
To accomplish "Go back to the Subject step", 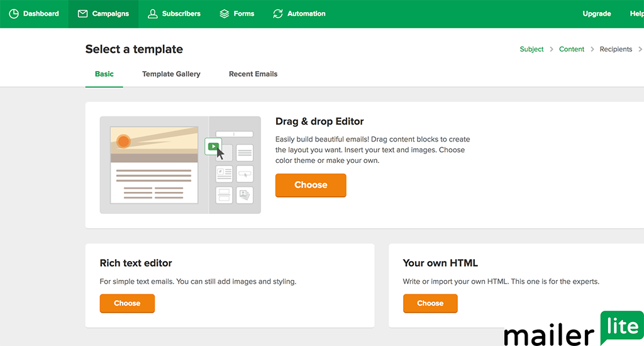I will tap(531, 49).
